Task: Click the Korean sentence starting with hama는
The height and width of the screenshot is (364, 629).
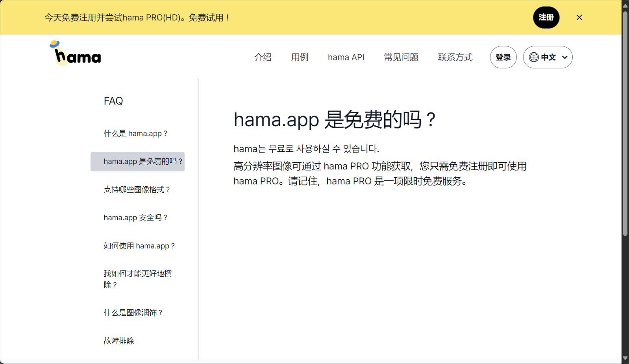Action: click(306, 149)
